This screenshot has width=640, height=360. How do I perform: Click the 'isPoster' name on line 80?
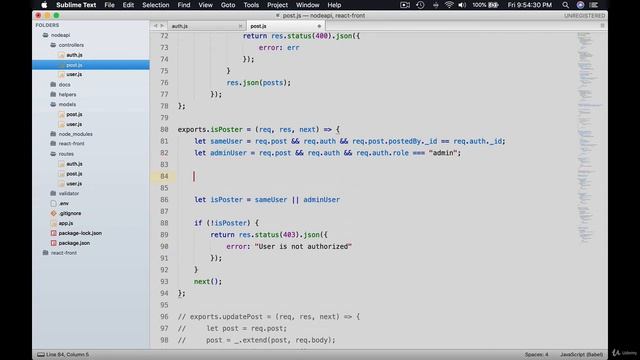[x=226, y=129]
